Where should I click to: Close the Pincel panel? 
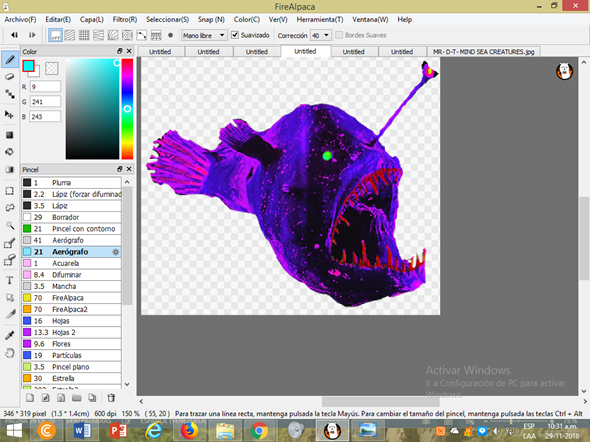point(129,169)
